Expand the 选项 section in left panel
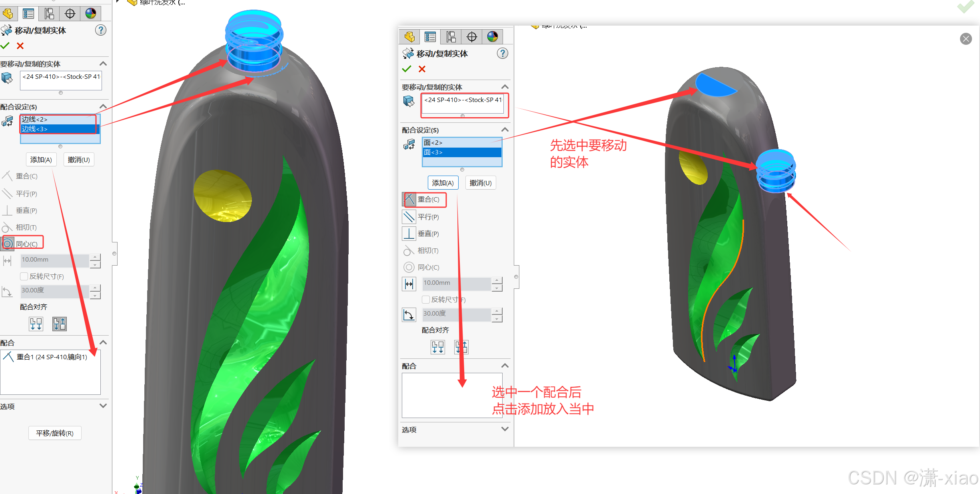 coord(103,406)
